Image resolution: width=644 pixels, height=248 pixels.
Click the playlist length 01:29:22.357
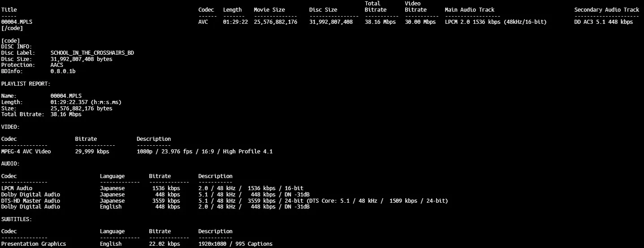click(x=86, y=102)
